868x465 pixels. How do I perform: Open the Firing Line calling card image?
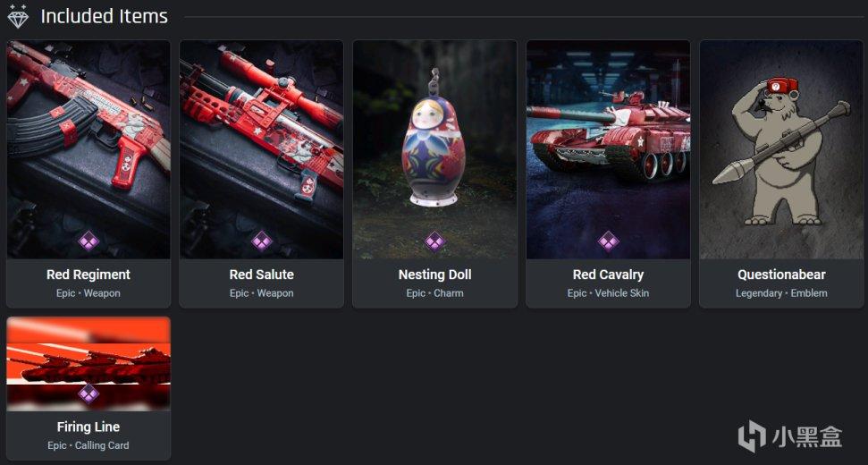pos(88,364)
